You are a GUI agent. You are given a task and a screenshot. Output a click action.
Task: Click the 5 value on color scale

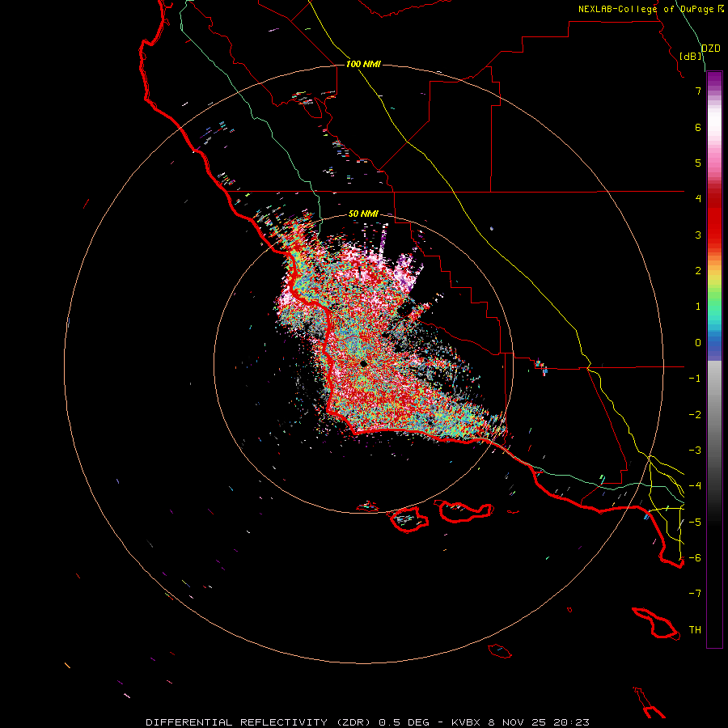pyautogui.click(x=698, y=163)
